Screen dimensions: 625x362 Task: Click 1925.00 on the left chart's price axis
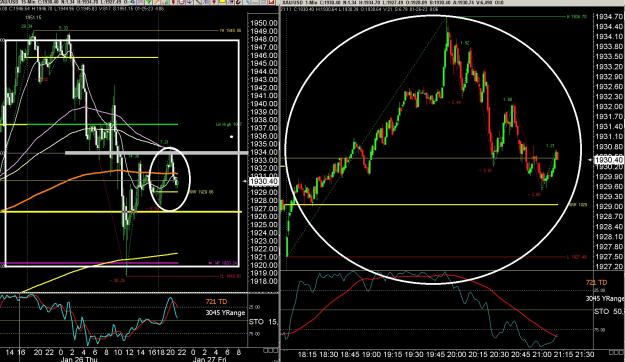coord(264,225)
